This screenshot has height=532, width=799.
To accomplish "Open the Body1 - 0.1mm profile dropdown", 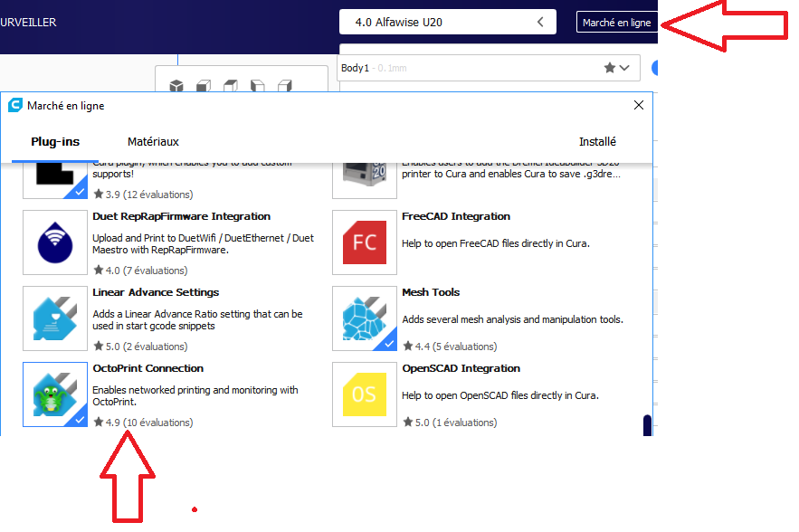I will click(488, 68).
